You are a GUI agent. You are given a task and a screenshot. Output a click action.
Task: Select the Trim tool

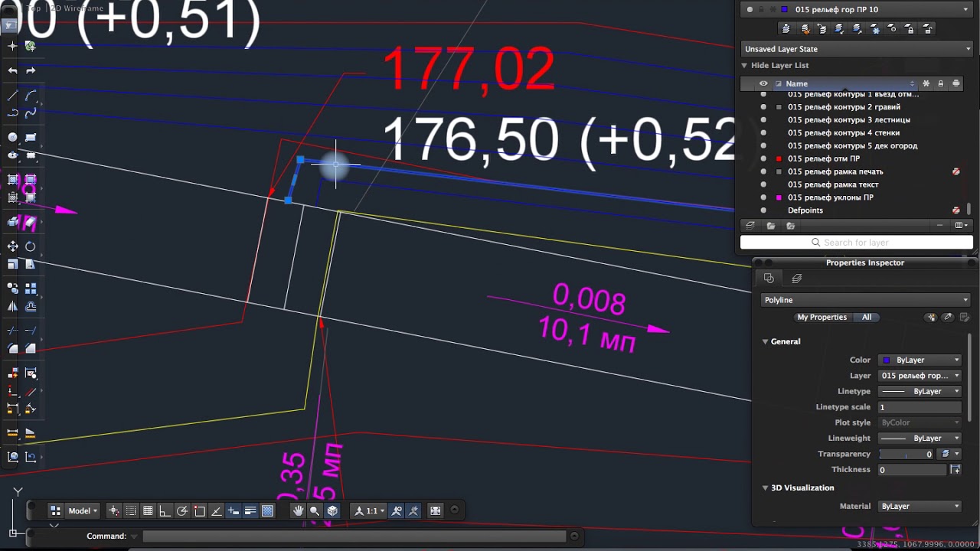coord(12,331)
